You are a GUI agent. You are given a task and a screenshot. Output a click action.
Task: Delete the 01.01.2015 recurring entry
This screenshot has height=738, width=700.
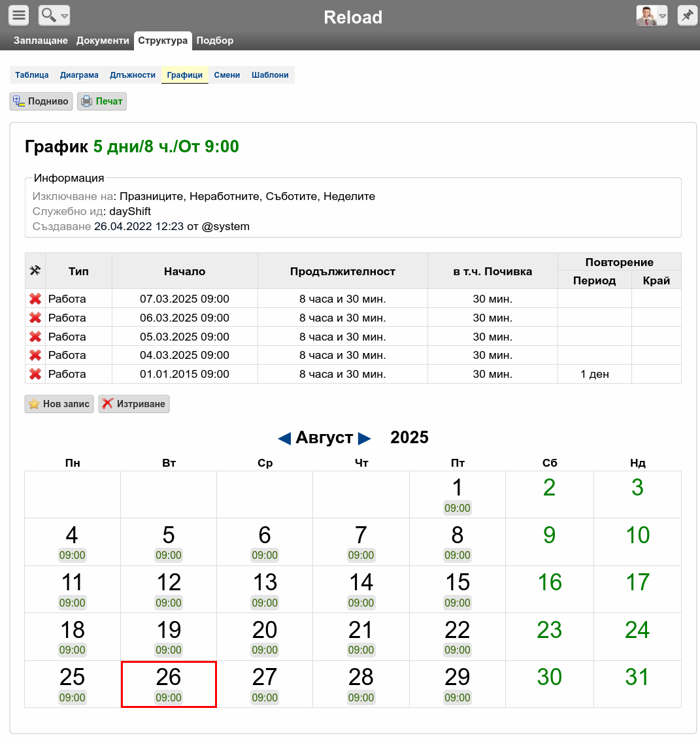tap(35, 374)
